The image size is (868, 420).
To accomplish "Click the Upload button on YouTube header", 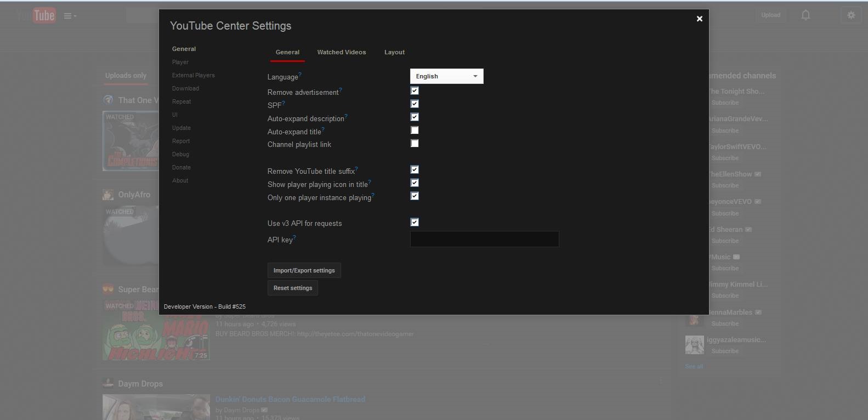I will (x=770, y=15).
